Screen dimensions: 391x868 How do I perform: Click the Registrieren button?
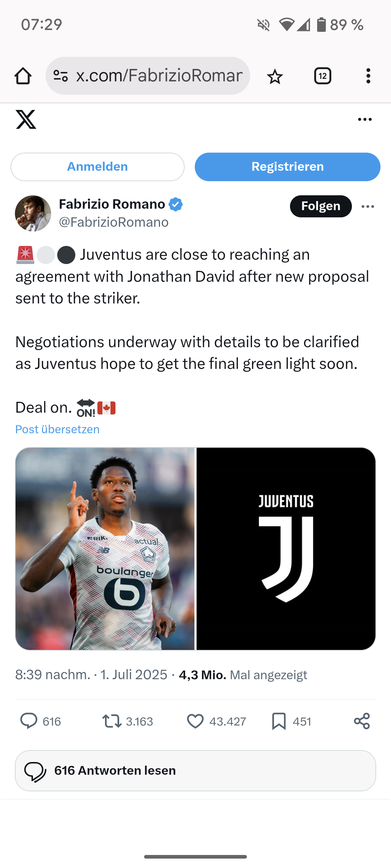click(287, 167)
